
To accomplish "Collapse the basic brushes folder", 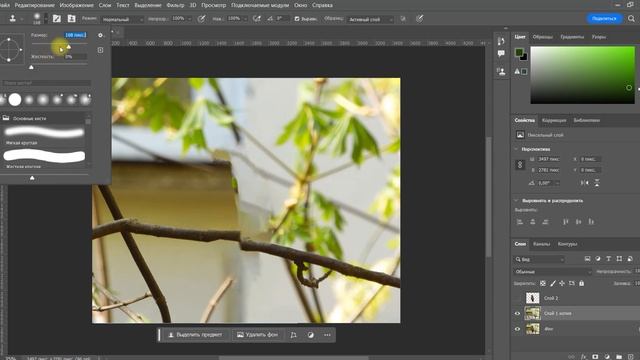I will tap(6, 118).
